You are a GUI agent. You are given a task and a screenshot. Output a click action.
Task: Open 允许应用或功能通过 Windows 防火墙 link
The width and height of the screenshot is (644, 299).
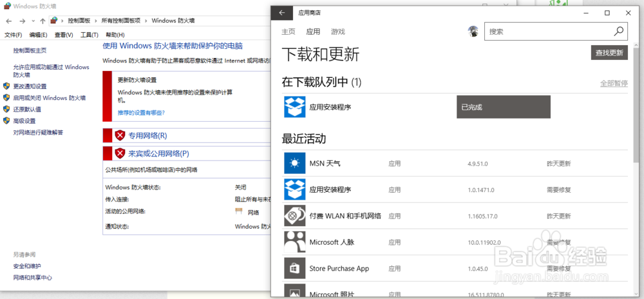coord(51,71)
